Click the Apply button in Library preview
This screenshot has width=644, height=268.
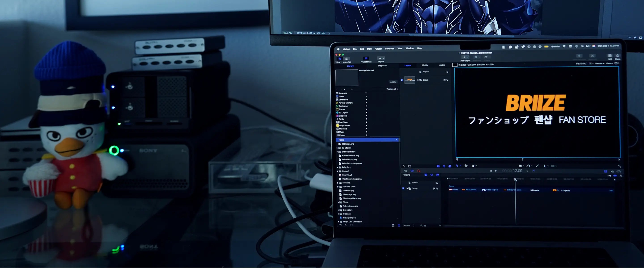pos(393,82)
